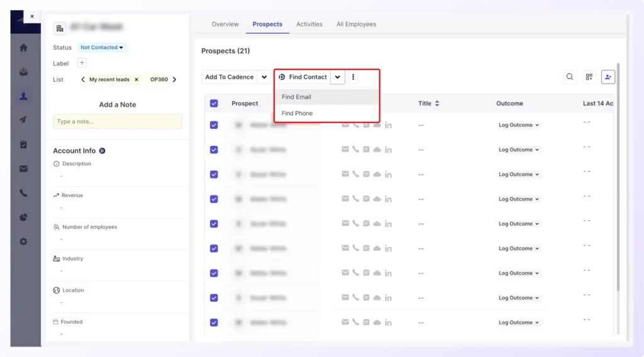Image resolution: width=644 pixels, height=357 pixels.
Task: Switch to the Activities tab
Action: [309, 25]
